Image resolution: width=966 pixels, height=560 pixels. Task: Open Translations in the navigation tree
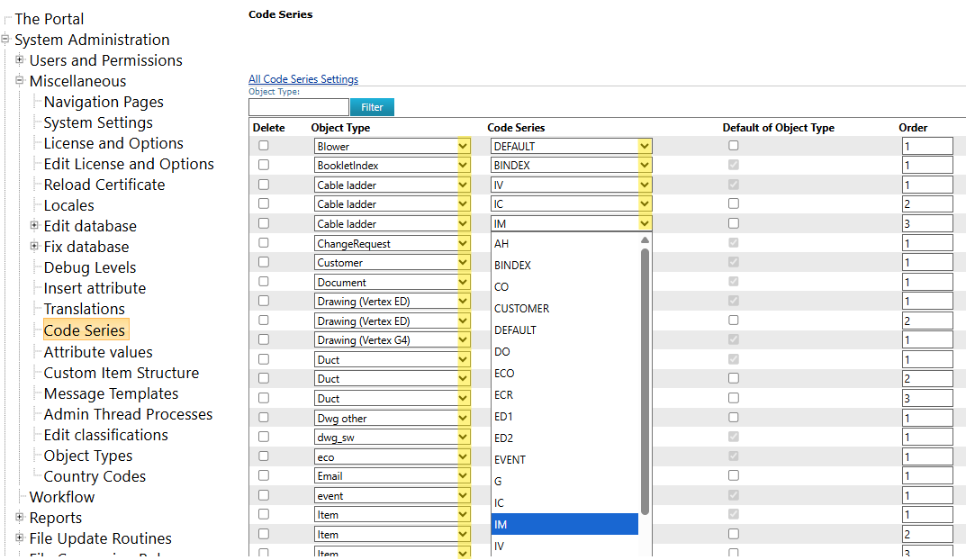[x=84, y=309]
